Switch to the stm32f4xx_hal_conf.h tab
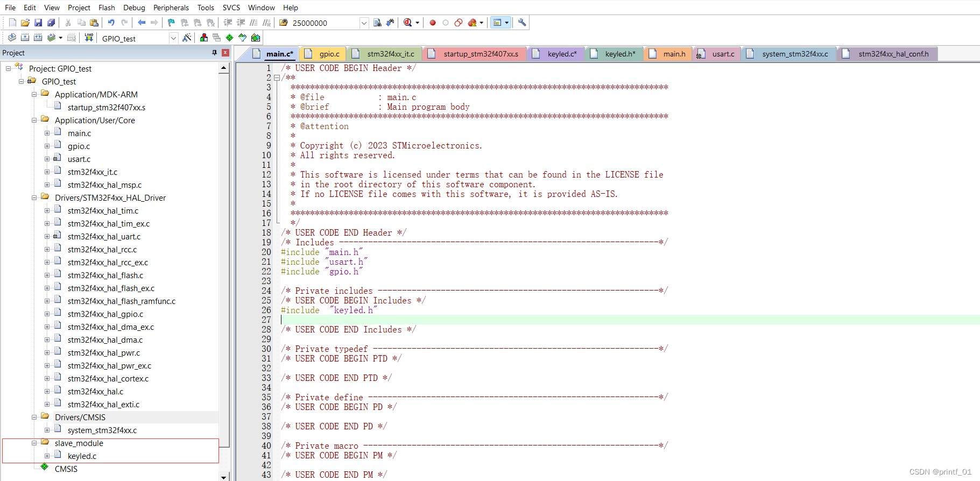The width and height of the screenshot is (980, 481). tap(887, 54)
